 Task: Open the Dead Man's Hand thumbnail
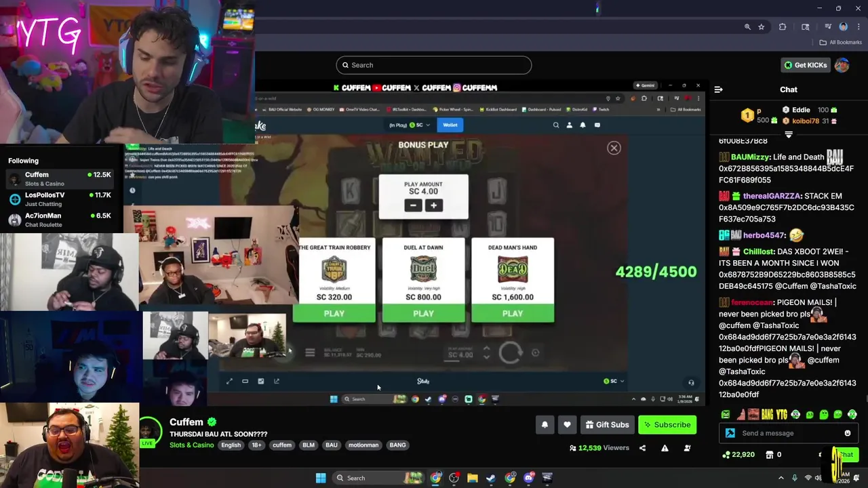click(x=513, y=269)
